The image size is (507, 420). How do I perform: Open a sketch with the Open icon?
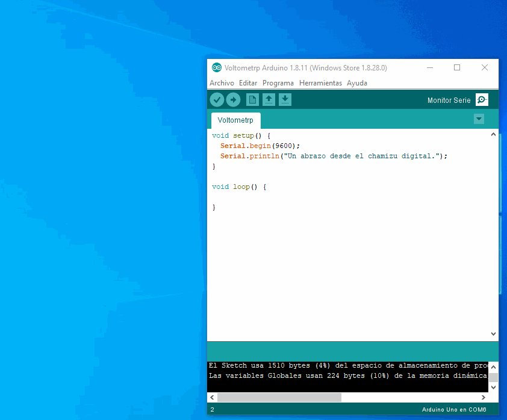(269, 100)
